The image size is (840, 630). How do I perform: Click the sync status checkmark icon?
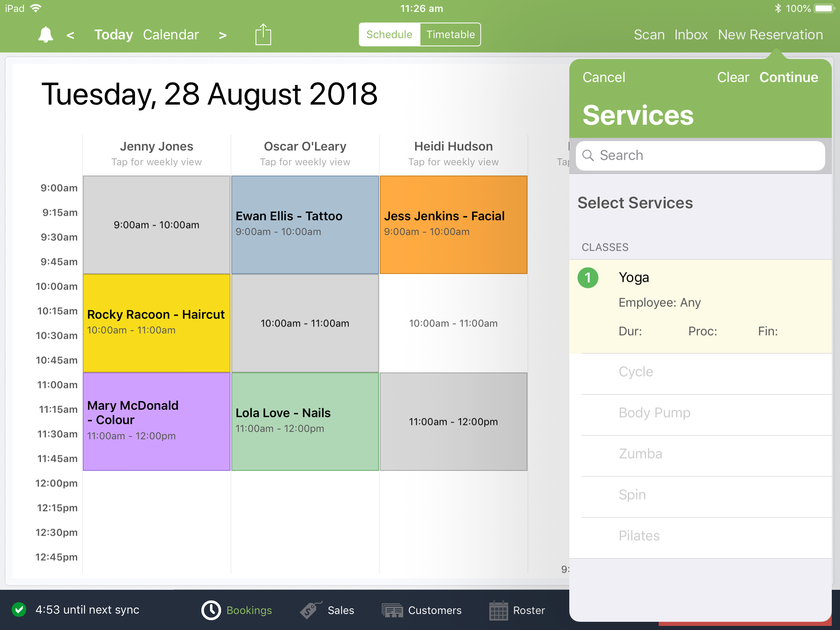point(19,610)
